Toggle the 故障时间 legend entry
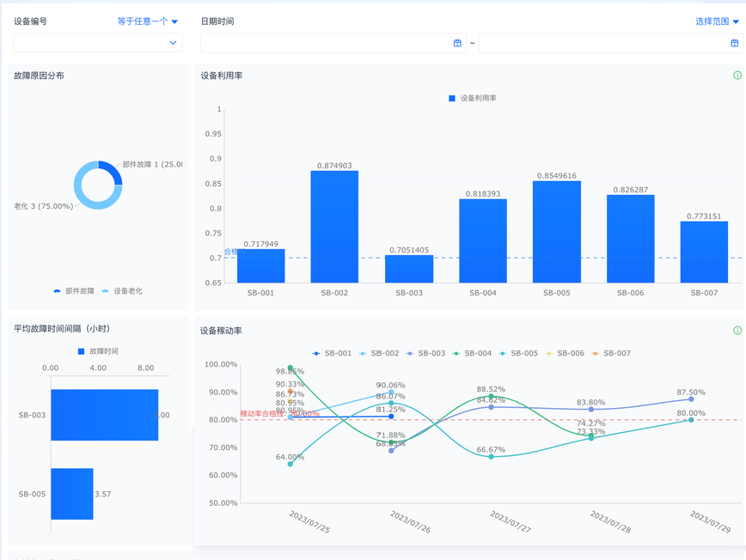The image size is (746, 560). tap(98, 351)
